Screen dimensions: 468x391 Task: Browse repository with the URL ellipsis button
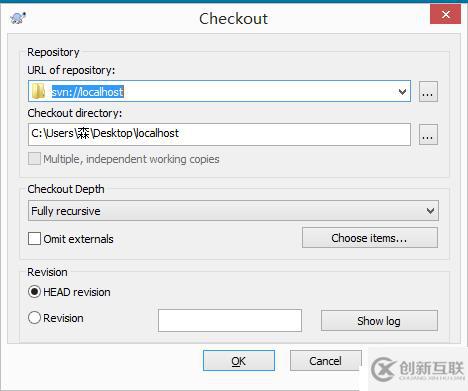click(428, 91)
